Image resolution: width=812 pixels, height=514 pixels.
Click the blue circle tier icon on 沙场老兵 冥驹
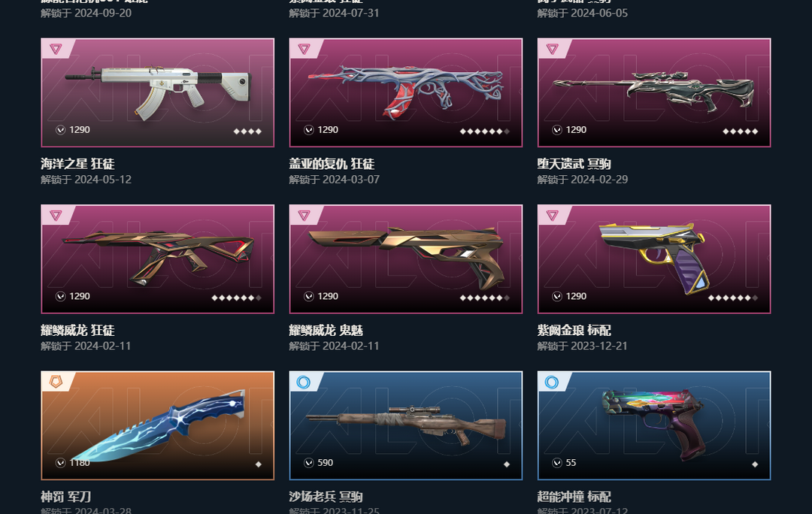click(304, 382)
